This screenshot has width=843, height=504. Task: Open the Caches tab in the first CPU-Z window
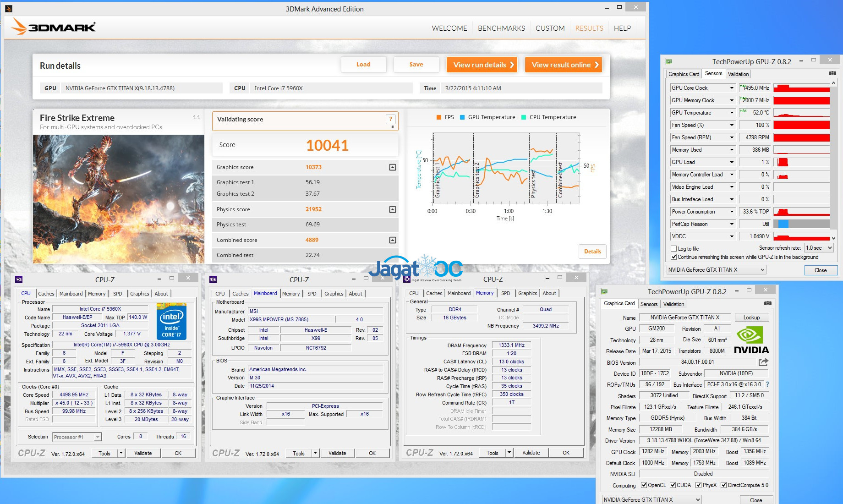(x=46, y=294)
